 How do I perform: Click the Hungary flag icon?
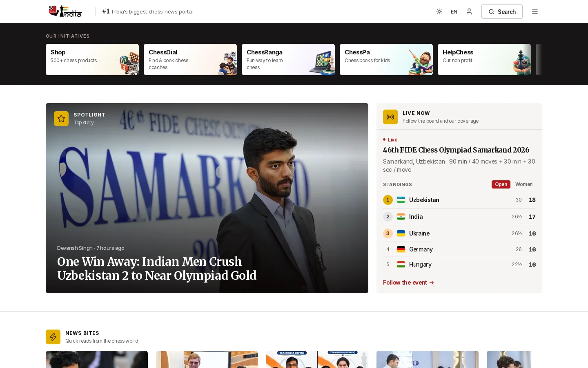[x=401, y=265]
